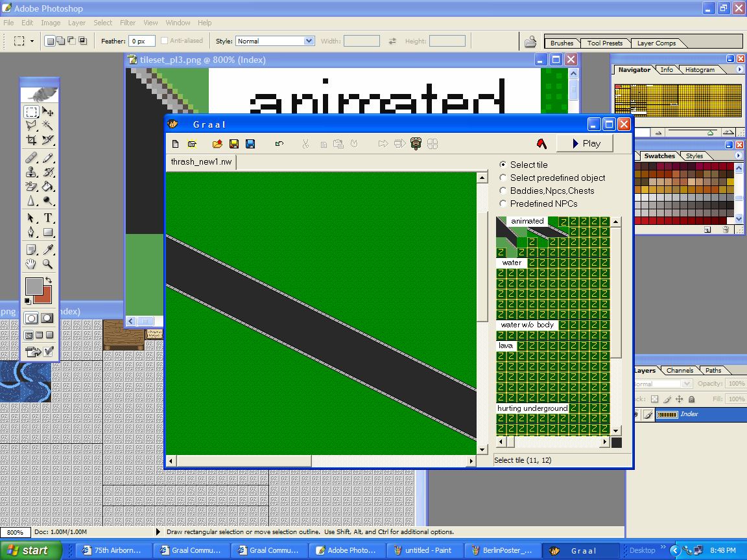Switch to the Channels tab
Viewport: 747px width, 560px height.
680,371
